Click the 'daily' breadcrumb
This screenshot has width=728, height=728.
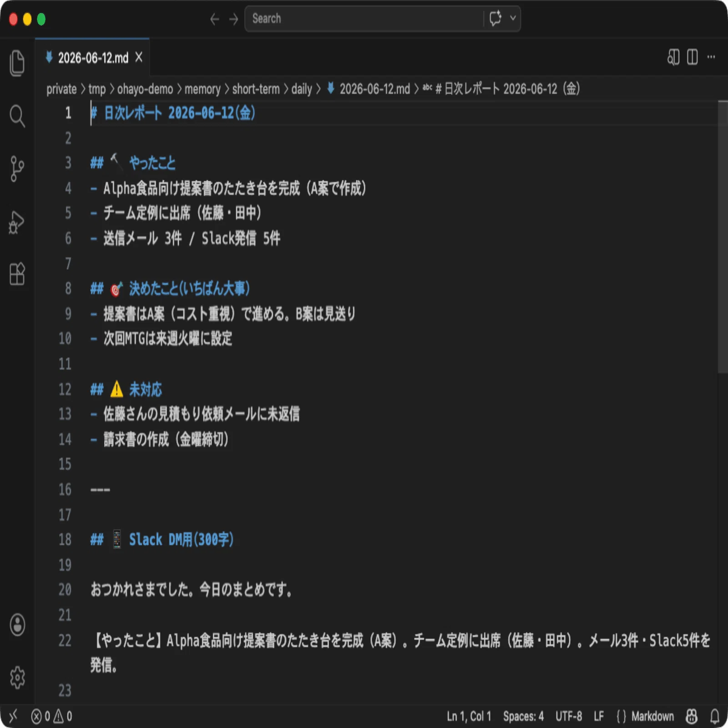click(302, 89)
